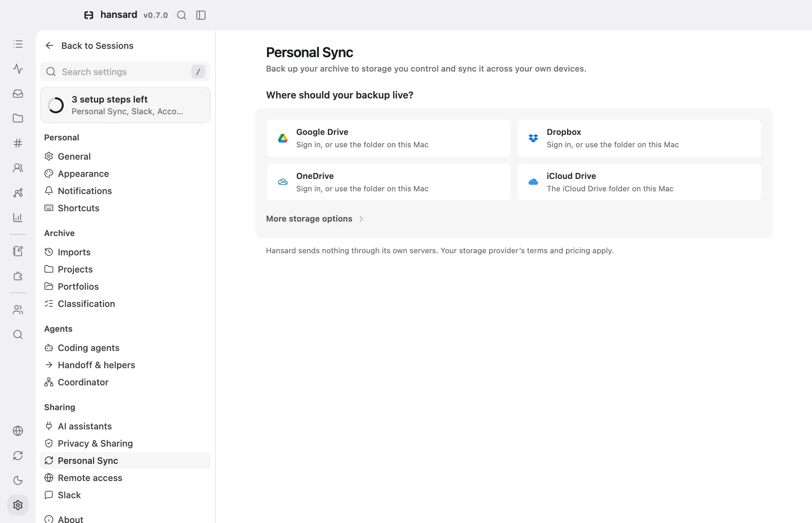Choose iCloud Drive as backup storage

(x=639, y=182)
